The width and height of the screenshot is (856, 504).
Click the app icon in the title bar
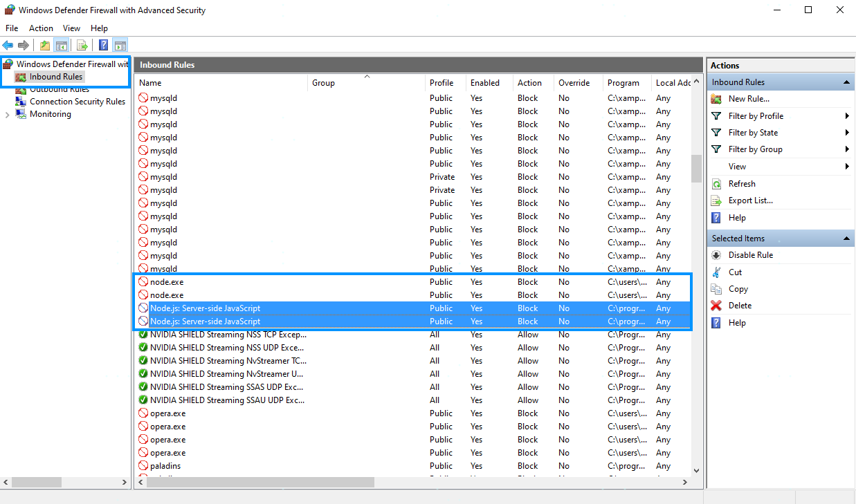coord(9,10)
